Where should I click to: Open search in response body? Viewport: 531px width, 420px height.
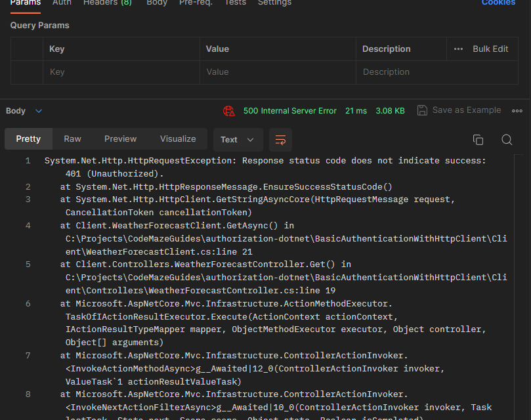507,139
